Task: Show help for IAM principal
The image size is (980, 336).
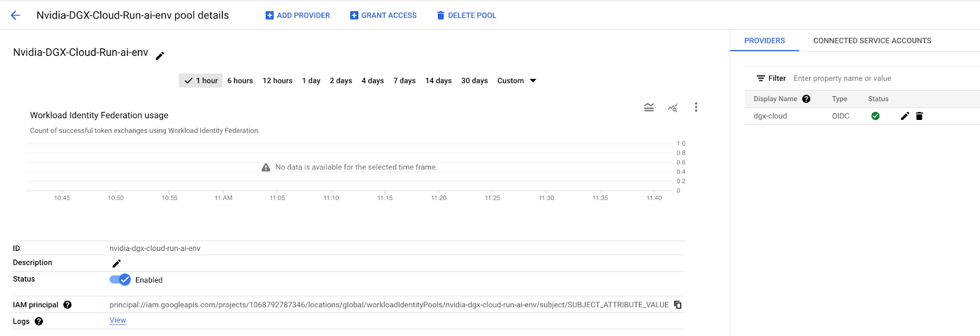Action: pyautogui.click(x=67, y=305)
